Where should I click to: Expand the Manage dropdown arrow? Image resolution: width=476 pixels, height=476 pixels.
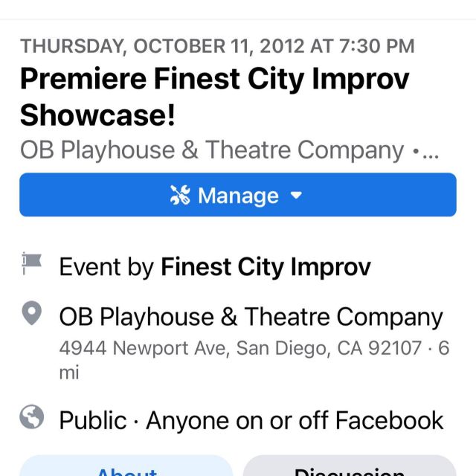(x=296, y=195)
